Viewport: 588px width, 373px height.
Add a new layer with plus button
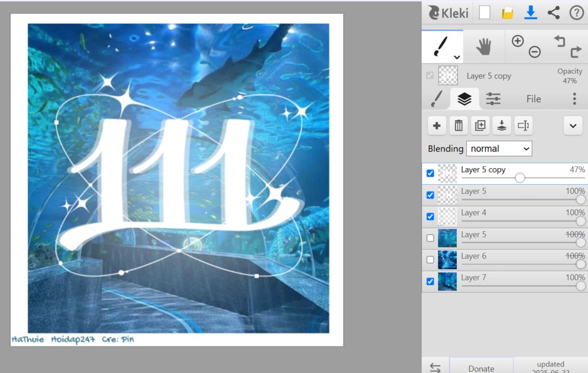point(437,126)
